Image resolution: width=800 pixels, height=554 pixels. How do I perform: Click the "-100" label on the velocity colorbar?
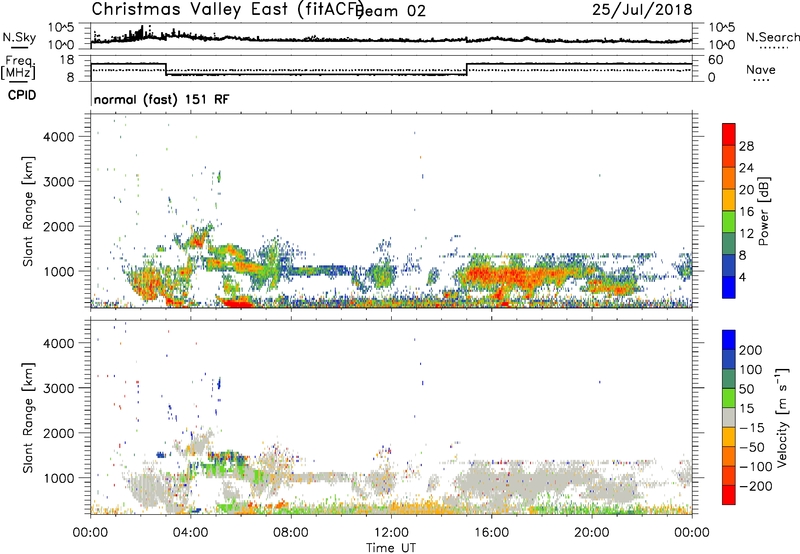(755, 467)
